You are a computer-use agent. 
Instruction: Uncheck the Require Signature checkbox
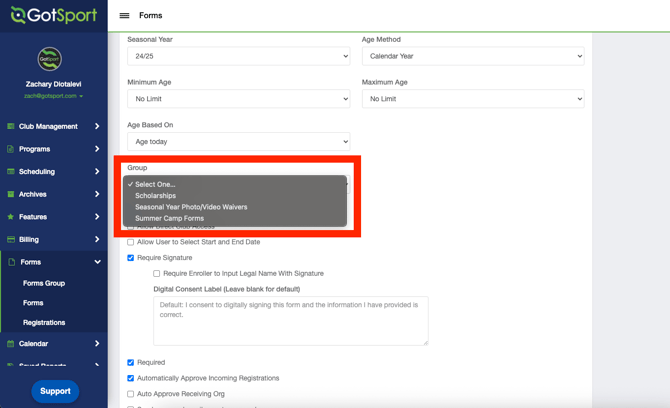[x=131, y=258]
